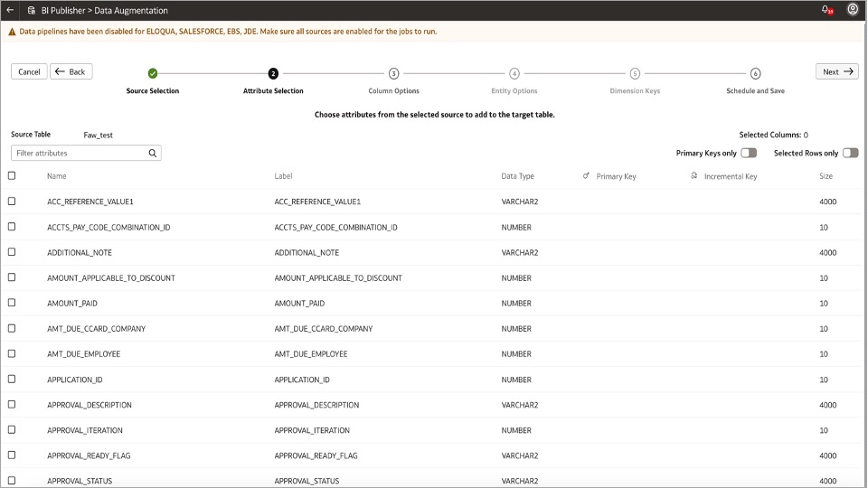Open the notifications bell icon
868x488 pixels.
[827, 10]
